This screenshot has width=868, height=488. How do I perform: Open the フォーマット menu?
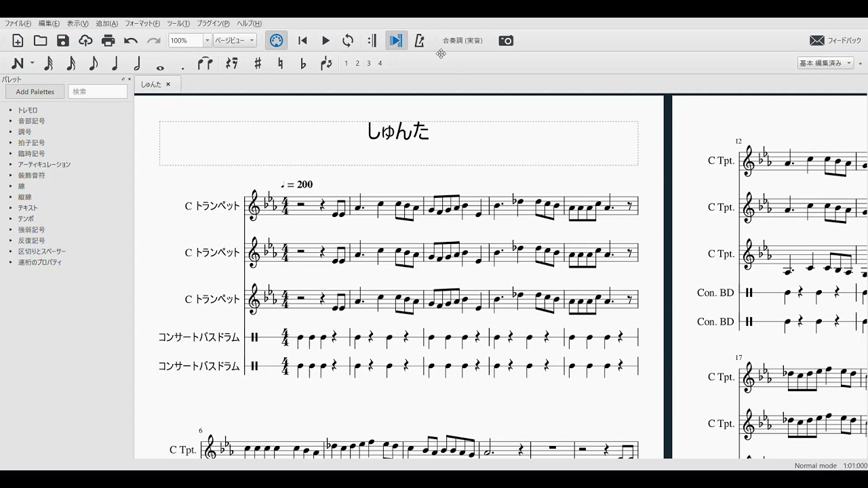point(142,24)
